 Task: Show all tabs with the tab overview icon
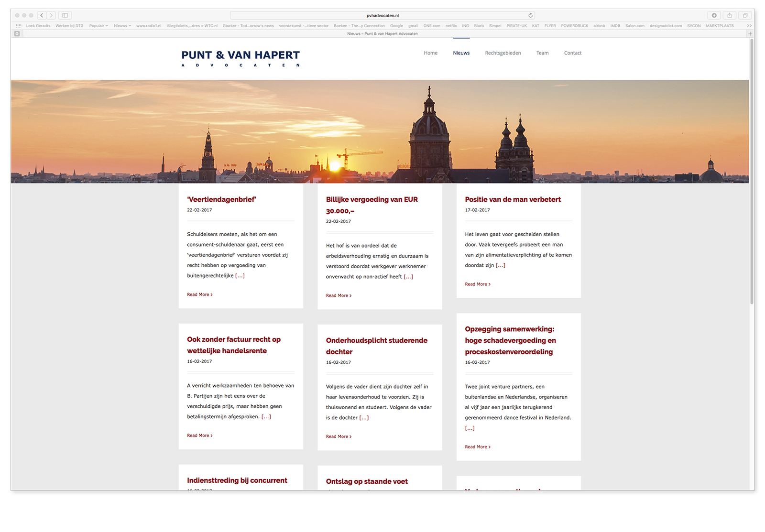pyautogui.click(x=745, y=15)
